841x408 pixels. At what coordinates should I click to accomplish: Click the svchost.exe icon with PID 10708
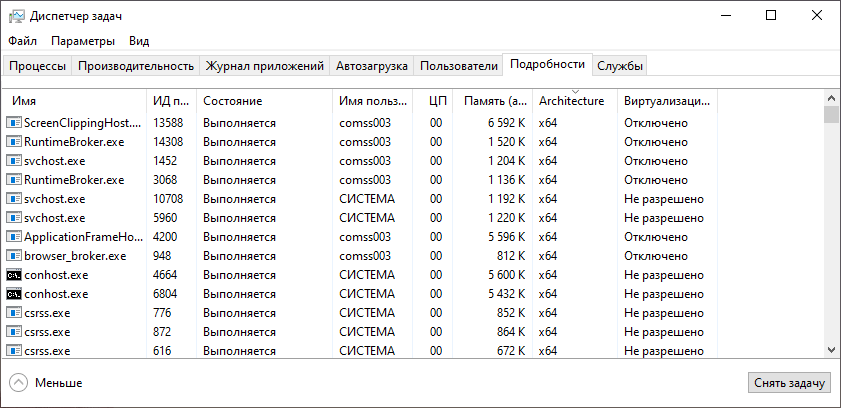(x=14, y=199)
